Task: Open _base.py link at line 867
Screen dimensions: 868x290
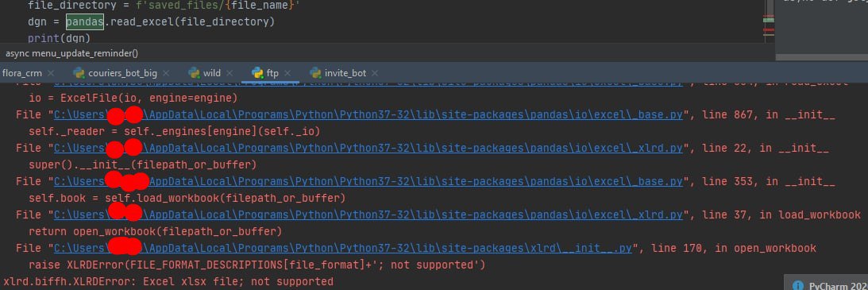Action: coord(368,115)
